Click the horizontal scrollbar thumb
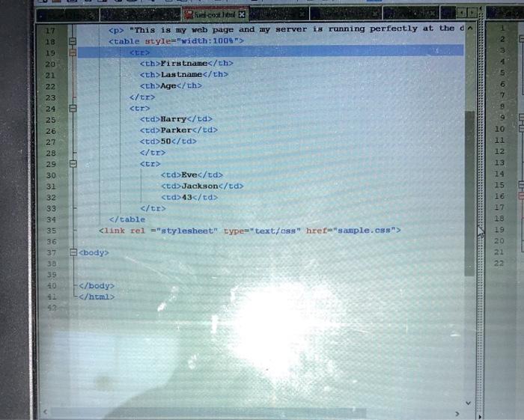The image size is (524, 420). tap(209, 413)
